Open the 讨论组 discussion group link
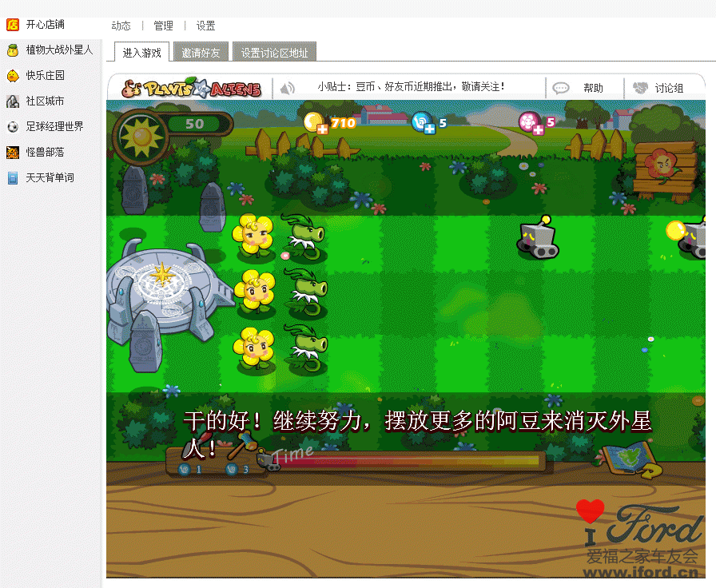Image resolution: width=716 pixels, height=588 pixels. point(669,88)
